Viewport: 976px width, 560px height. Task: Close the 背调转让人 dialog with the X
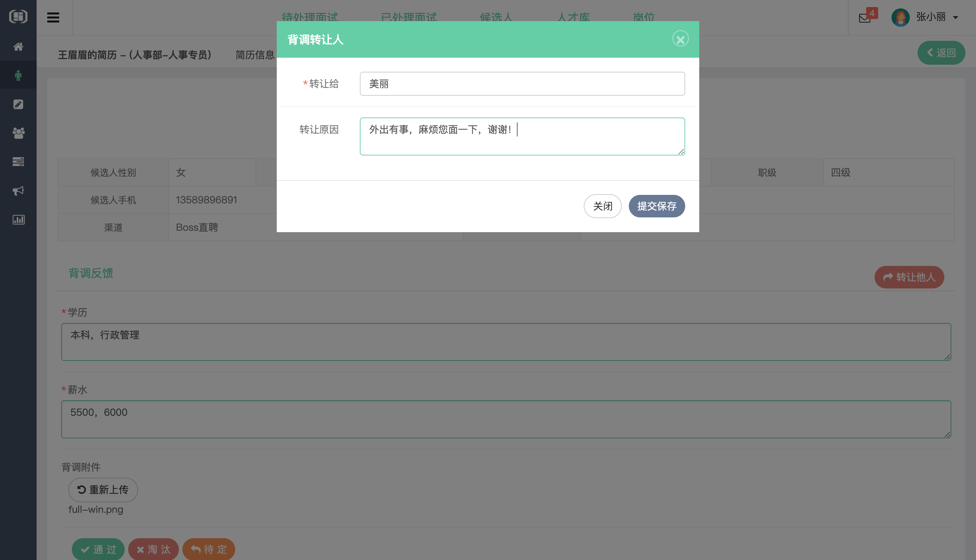681,38
